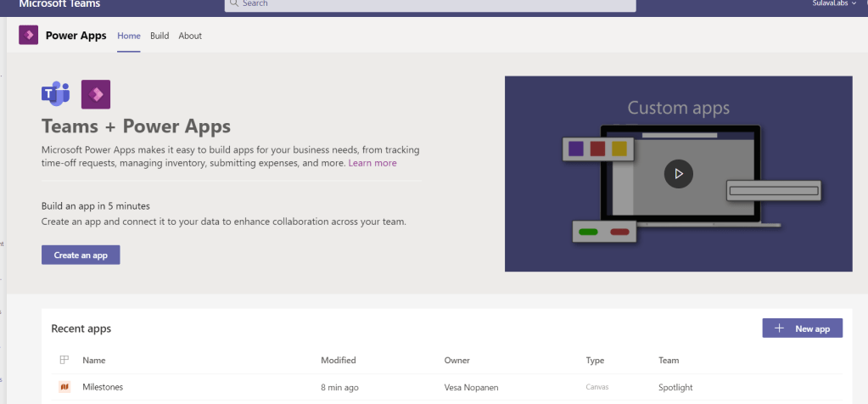Switch to the Home tab
The width and height of the screenshot is (868, 404).
[x=128, y=36]
